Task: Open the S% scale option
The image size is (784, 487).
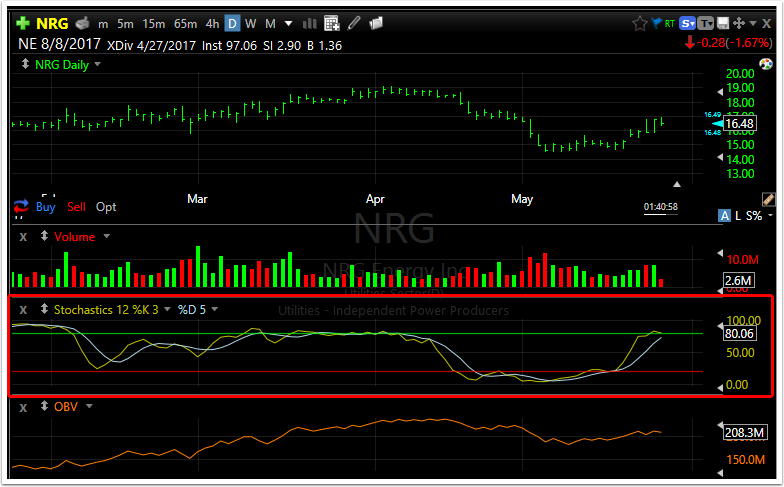Action: coord(754,216)
